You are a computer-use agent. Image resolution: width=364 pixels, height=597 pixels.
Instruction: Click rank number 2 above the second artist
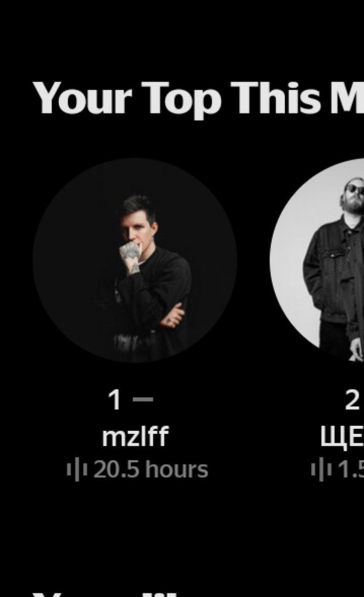pyautogui.click(x=352, y=400)
